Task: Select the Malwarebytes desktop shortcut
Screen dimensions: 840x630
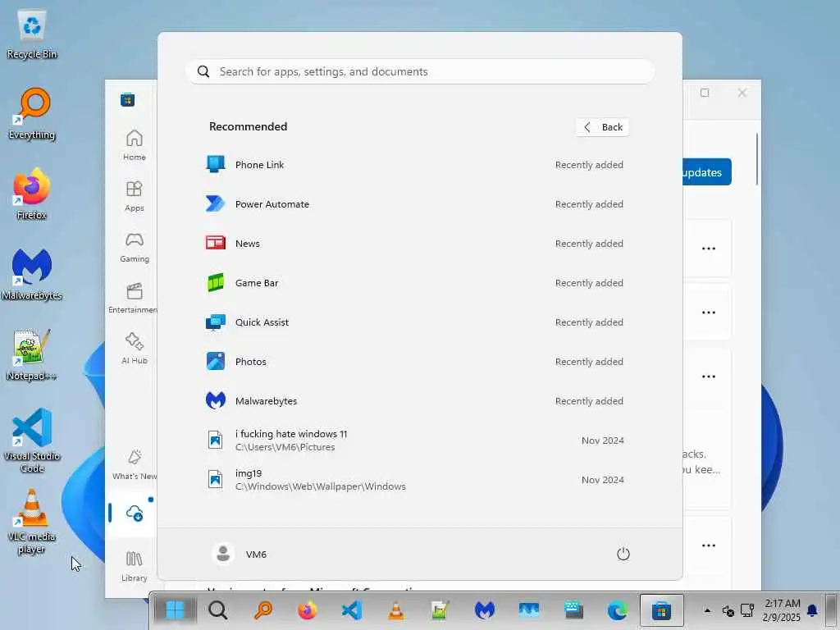Action: point(32,275)
